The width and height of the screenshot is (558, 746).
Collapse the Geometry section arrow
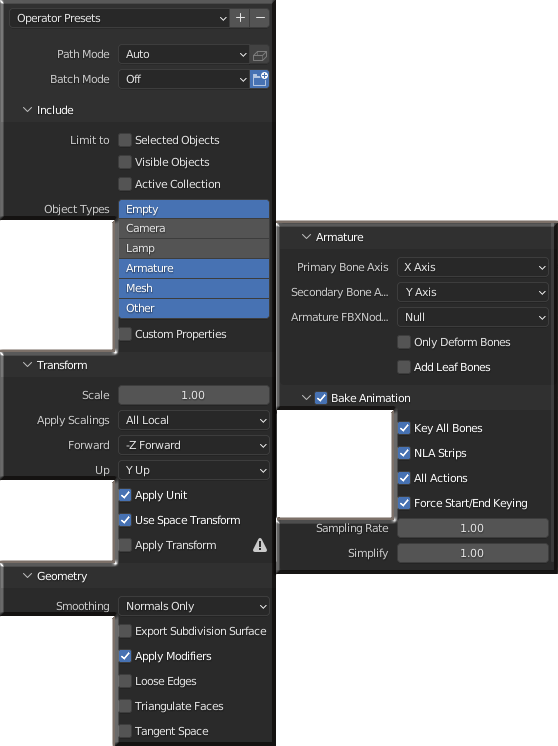click(28, 576)
